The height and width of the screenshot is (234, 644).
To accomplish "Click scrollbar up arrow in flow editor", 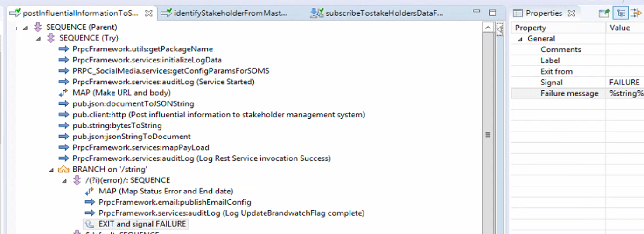I will 488,28.
